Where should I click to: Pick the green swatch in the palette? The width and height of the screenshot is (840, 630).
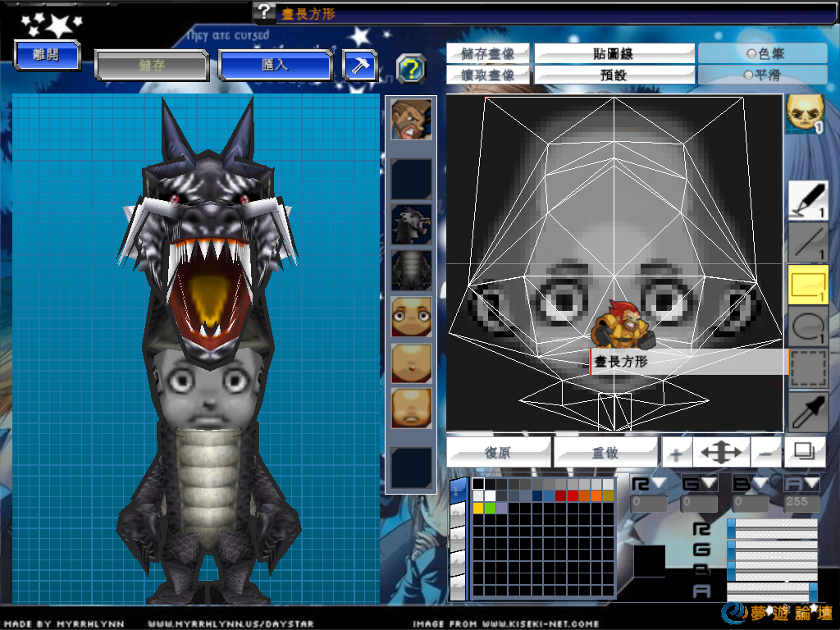491,508
